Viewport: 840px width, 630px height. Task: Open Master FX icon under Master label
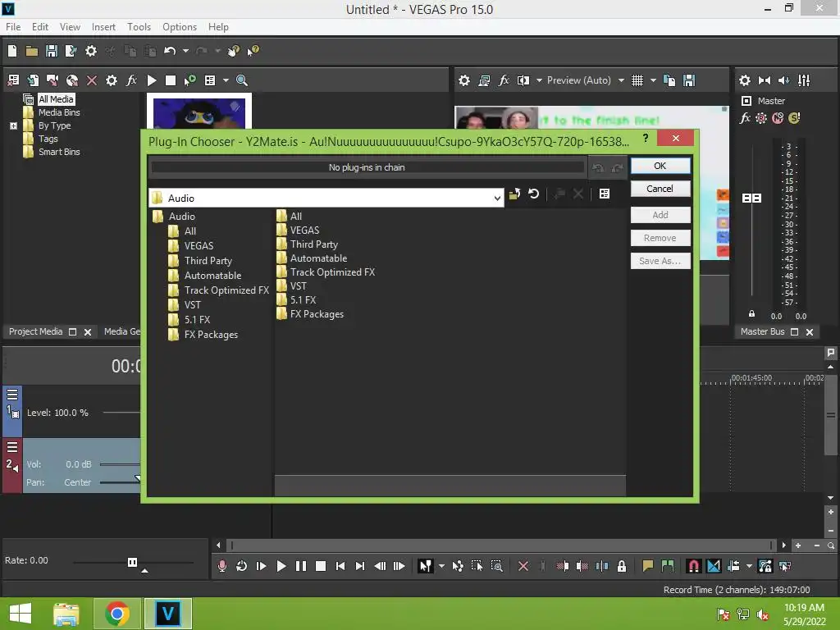pyautogui.click(x=745, y=118)
